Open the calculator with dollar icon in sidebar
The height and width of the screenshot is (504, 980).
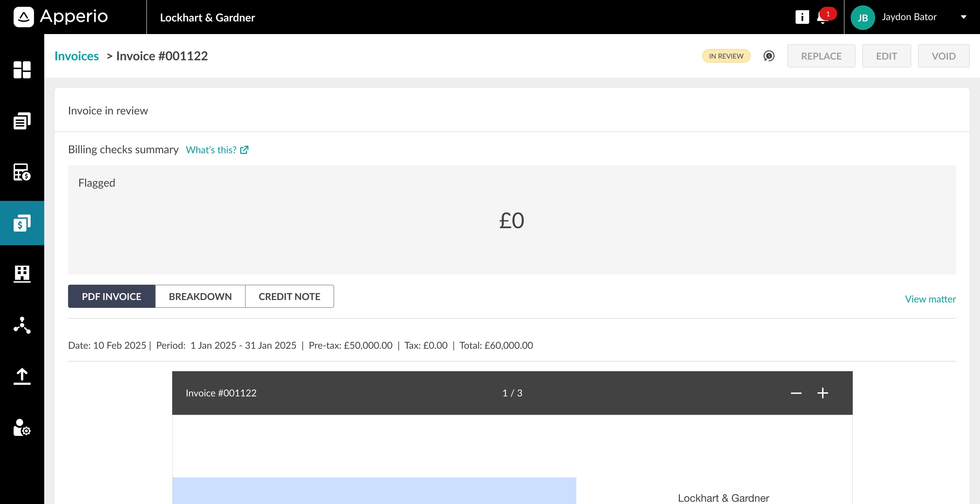point(22,172)
